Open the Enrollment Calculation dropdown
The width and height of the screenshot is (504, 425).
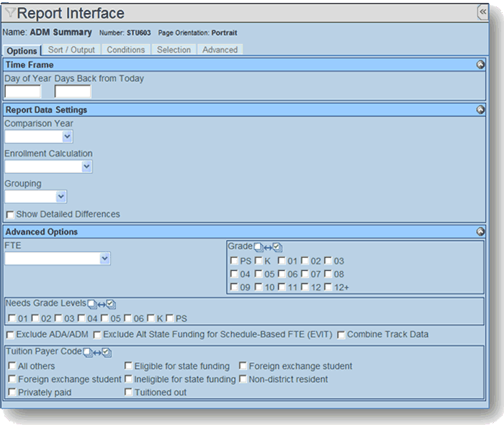click(48, 166)
